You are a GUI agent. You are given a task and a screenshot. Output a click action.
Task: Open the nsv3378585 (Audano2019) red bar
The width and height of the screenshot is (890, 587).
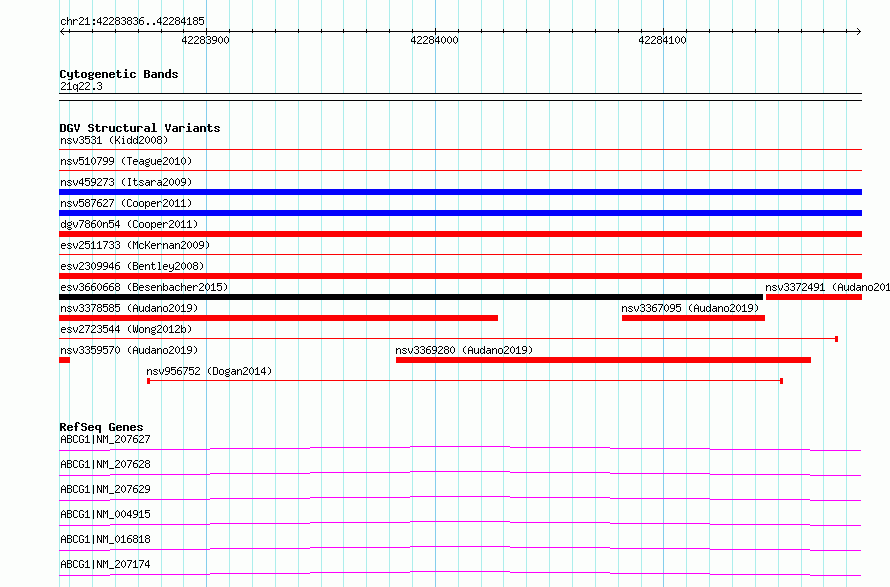tap(279, 318)
